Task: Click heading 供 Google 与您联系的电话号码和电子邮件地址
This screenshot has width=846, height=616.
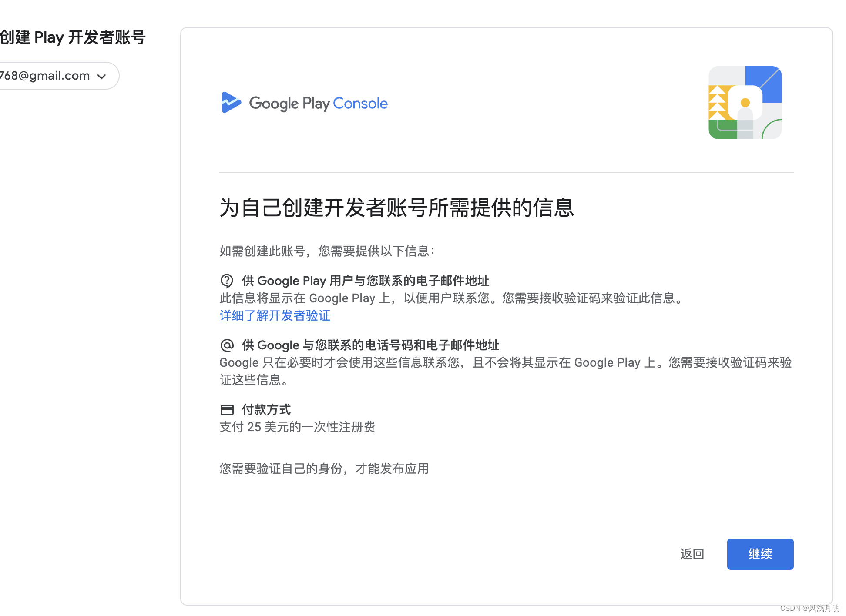Action: 370,345
